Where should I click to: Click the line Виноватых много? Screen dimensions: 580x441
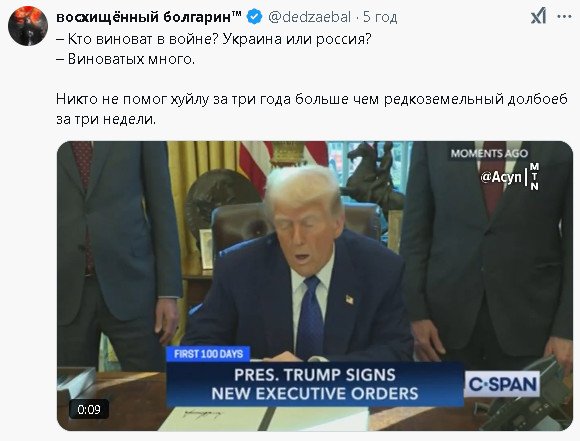point(125,59)
